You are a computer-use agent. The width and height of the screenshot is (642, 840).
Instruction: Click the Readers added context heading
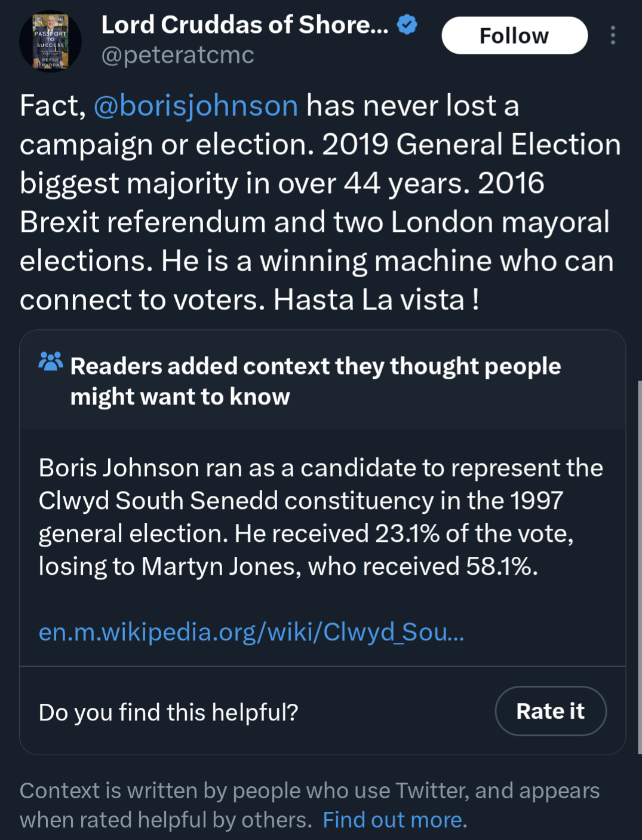click(315, 381)
